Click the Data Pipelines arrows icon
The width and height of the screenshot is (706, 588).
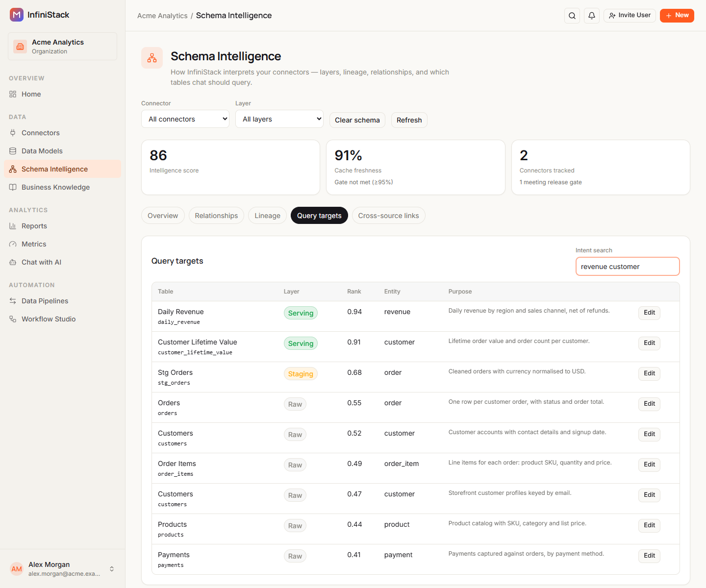click(x=13, y=301)
